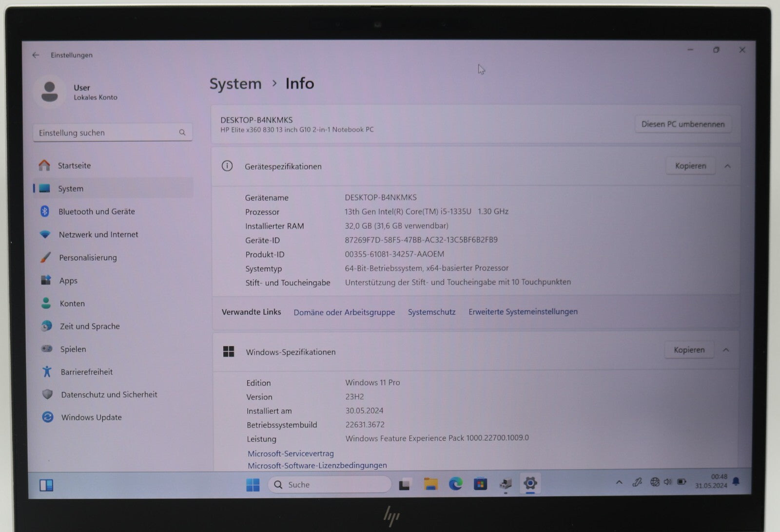The width and height of the screenshot is (780, 532).
Task: Select the Produkt-ID value 00355-61081-34257-AAOEM
Action: pos(394,254)
